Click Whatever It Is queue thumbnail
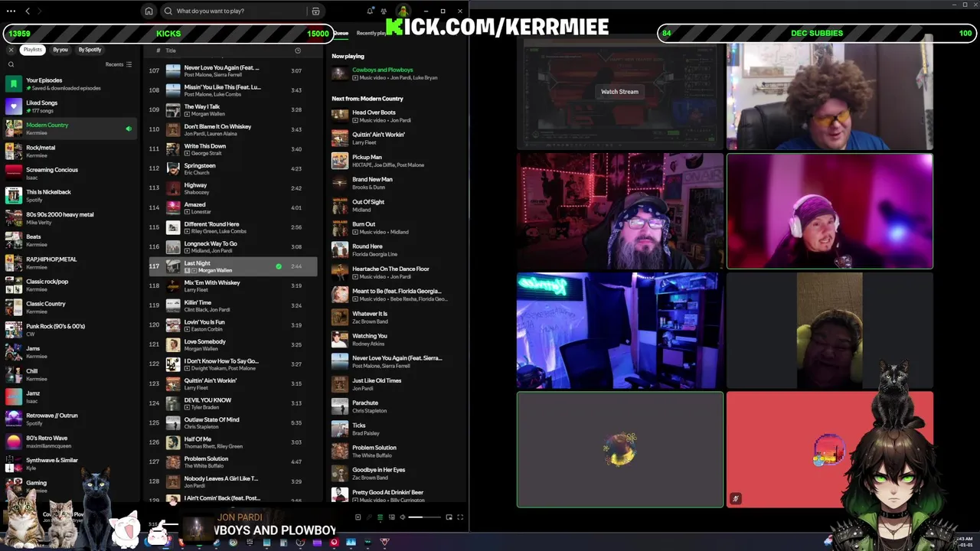Viewport: 980px width, 551px height. (339, 317)
